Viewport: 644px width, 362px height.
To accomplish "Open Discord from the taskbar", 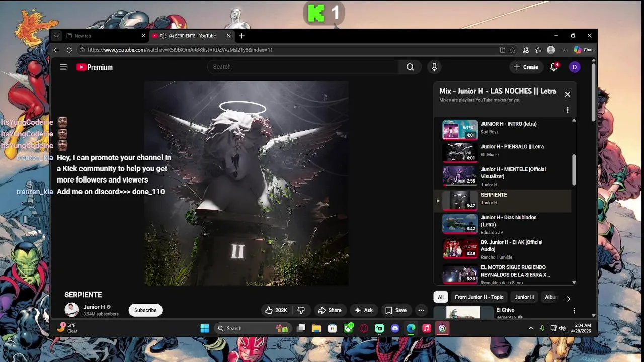I will click(395, 328).
